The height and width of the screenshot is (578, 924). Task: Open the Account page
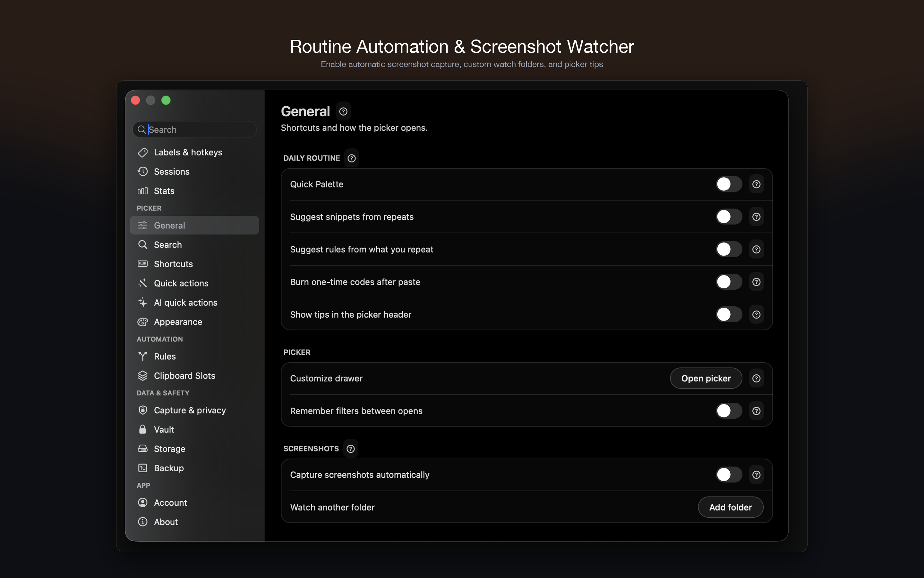[194, 502]
